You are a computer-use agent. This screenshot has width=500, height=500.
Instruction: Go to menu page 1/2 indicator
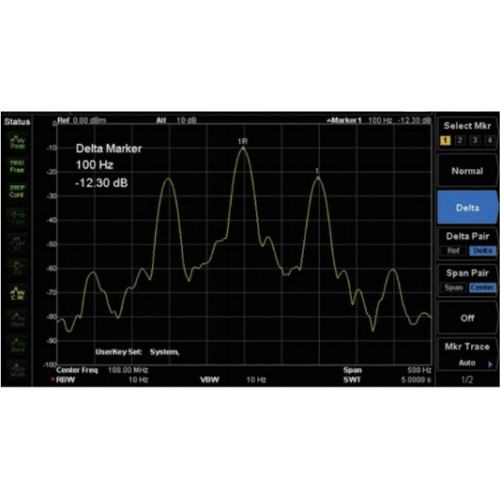tap(467, 380)
